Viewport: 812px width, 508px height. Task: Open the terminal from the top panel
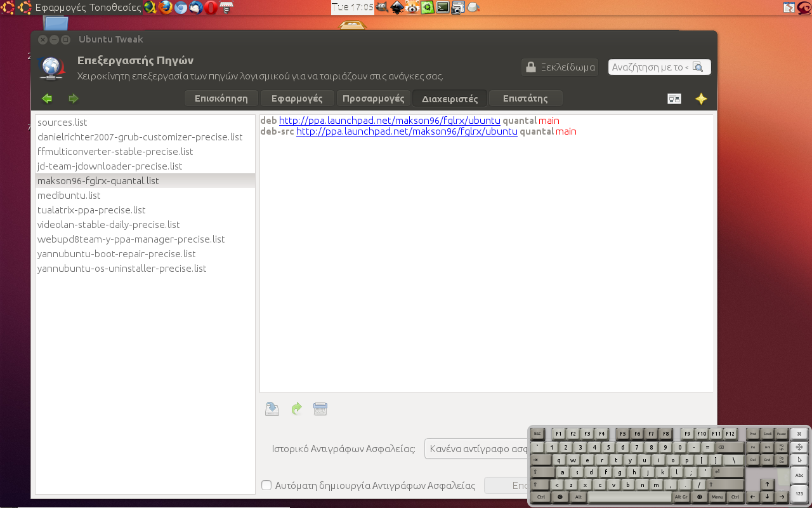443,8
